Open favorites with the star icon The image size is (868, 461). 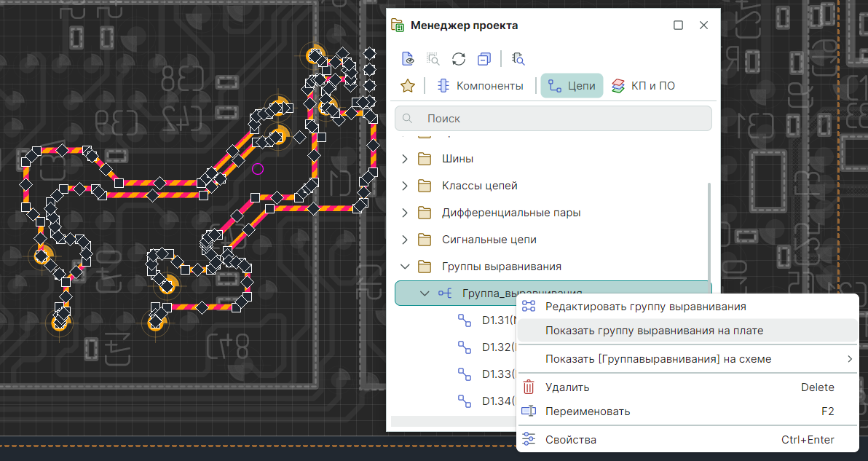coord(408,86)
